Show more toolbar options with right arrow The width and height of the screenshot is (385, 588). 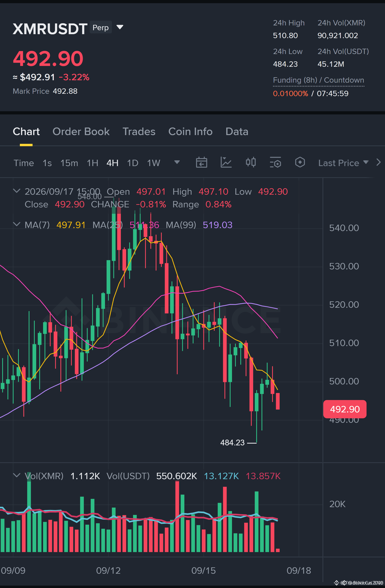[x=378, y=162]
